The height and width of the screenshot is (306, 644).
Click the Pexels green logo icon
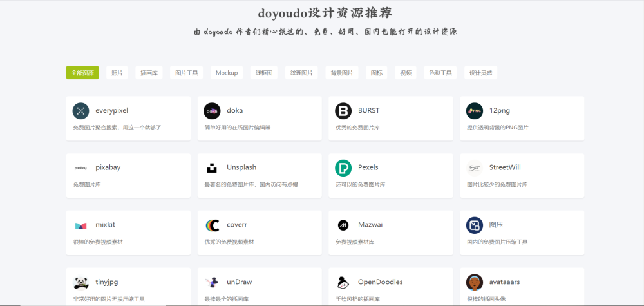pos(343,168)
